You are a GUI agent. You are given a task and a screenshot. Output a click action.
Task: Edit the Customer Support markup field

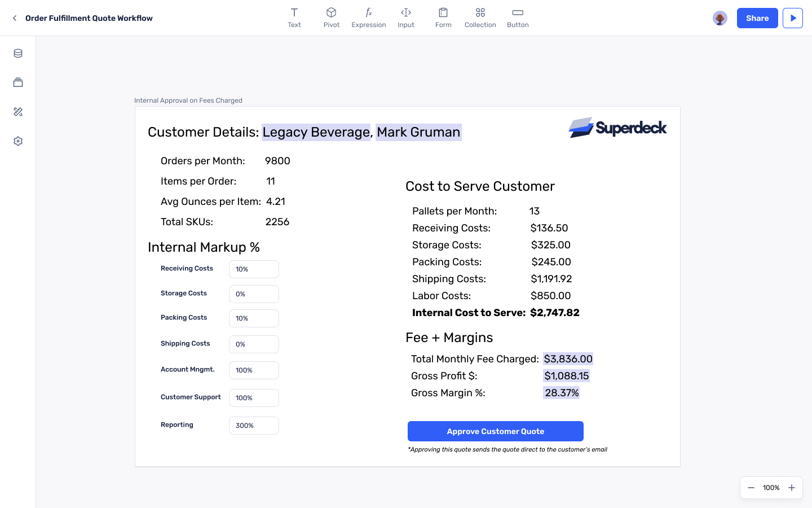[x=254, y=398]
